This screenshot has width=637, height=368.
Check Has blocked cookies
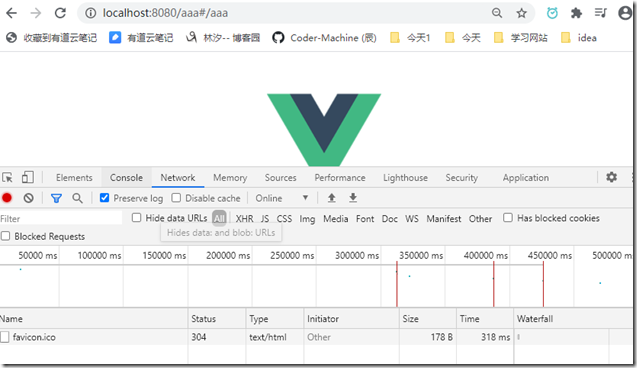point(508,218)
